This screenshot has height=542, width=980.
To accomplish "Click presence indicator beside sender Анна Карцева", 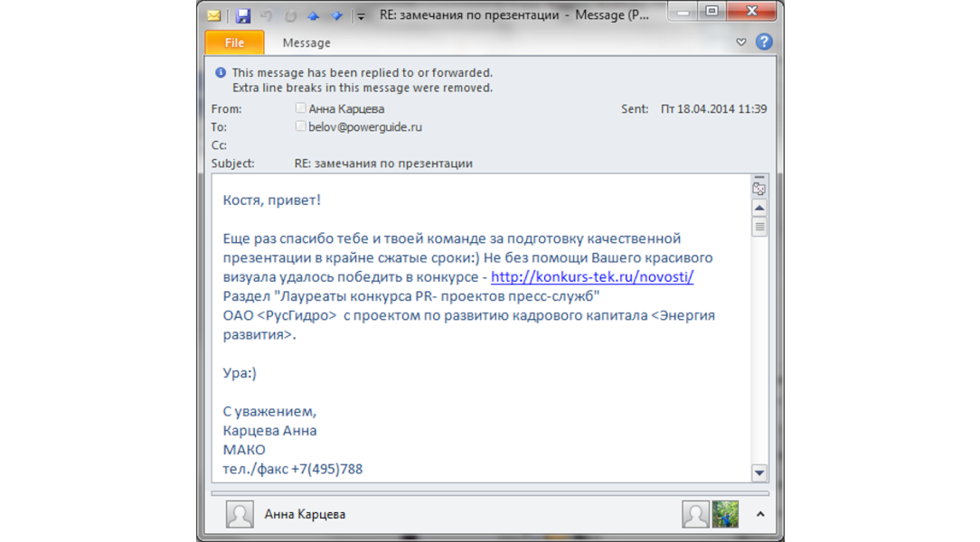I will coord(300,108).
